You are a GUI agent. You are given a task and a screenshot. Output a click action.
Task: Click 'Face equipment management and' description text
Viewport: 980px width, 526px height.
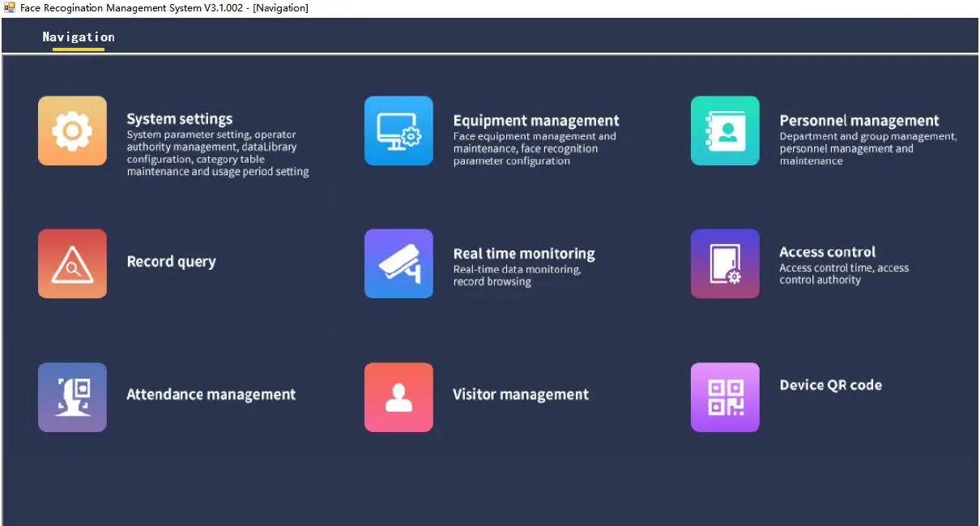[x=535, y=136]
